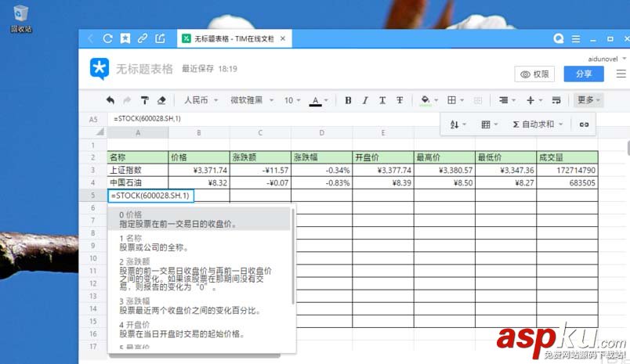Click the suggestion list scrollbar

click(x=293, y=257)
